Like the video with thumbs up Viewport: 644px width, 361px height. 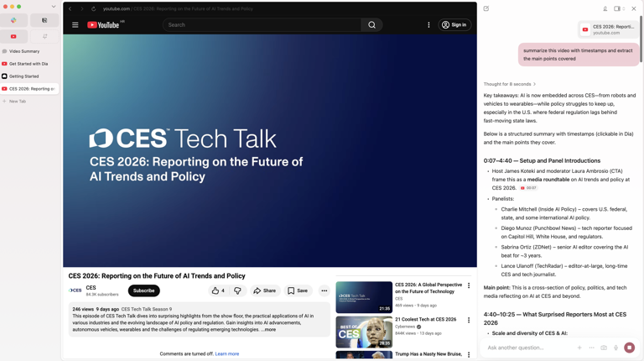[x=218, y=290]
